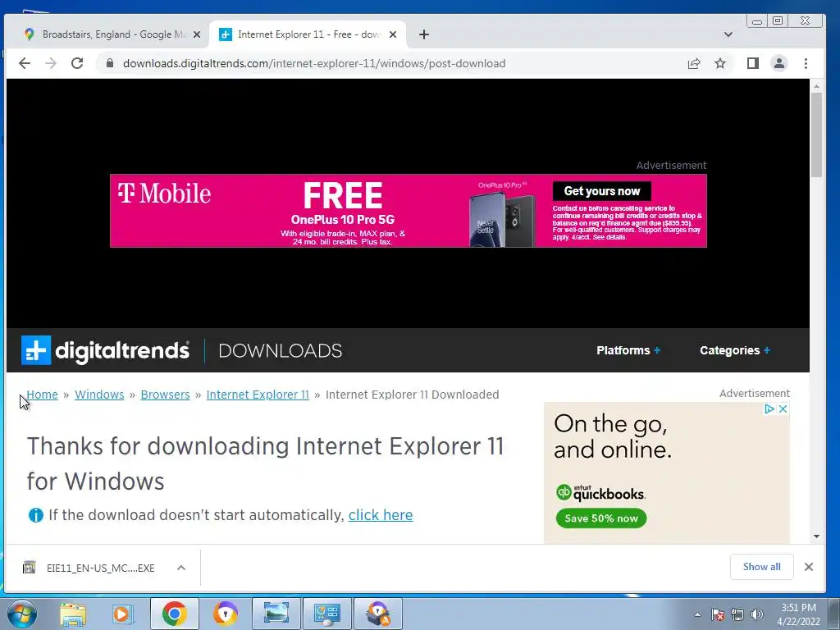Click the Digital Trends plus logo
This screenshot has height=630, width=840.
click(x=36, y=350)
